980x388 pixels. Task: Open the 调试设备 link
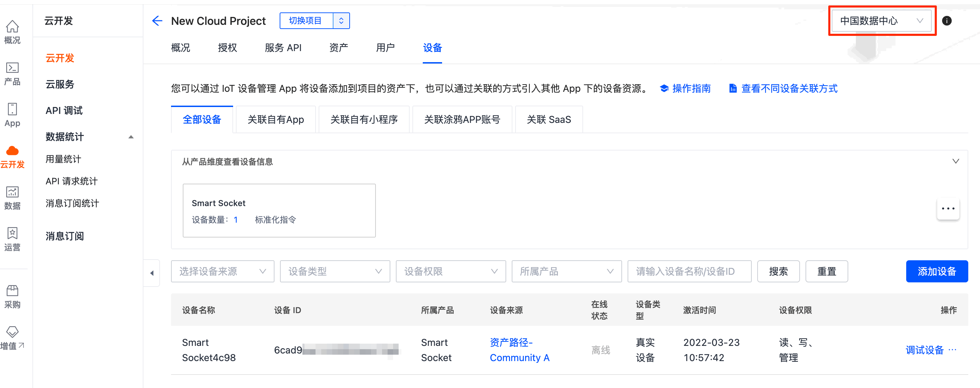[x=924, y=350]
